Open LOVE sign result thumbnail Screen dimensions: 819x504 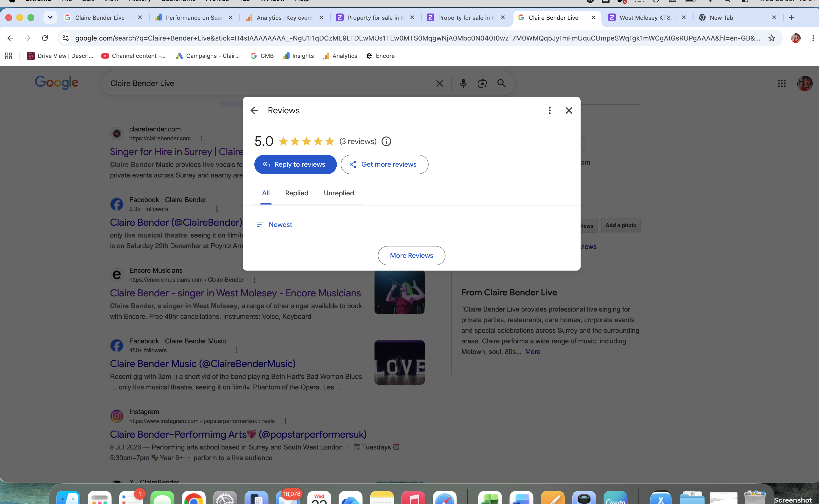click(x=400, y=362)
